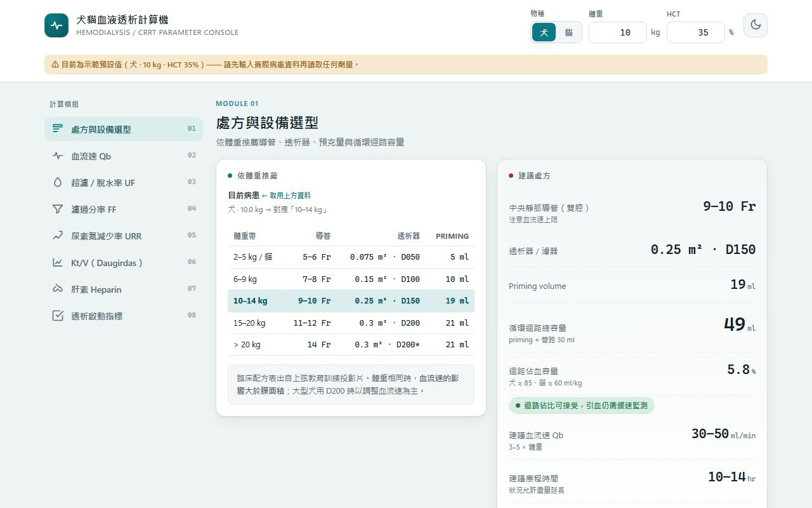812x508 pixels.
Task: Switch to 尿素氮減少率 URR module
Action: coord(124,236)
